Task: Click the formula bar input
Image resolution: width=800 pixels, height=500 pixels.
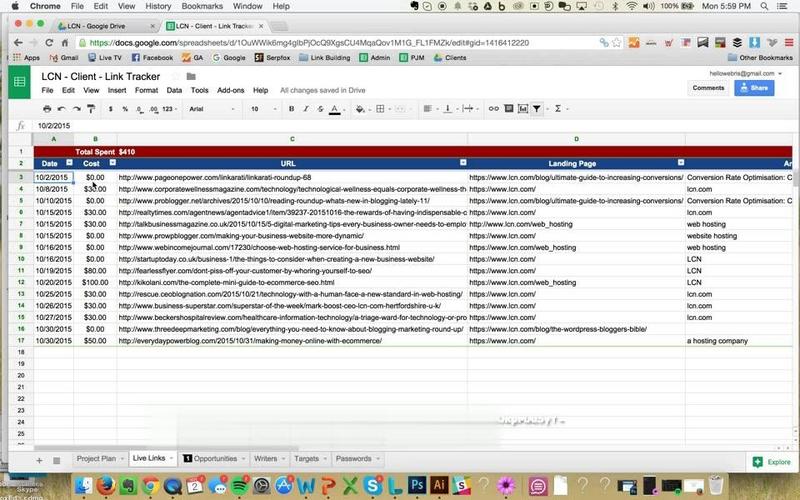Action: pyautogui.click(x=413, y=126)
